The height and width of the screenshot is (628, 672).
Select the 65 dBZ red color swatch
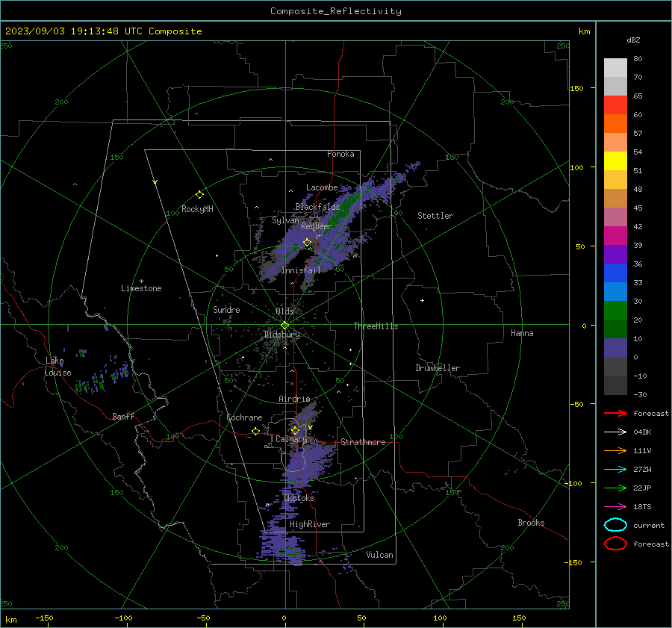coord(615,105)
